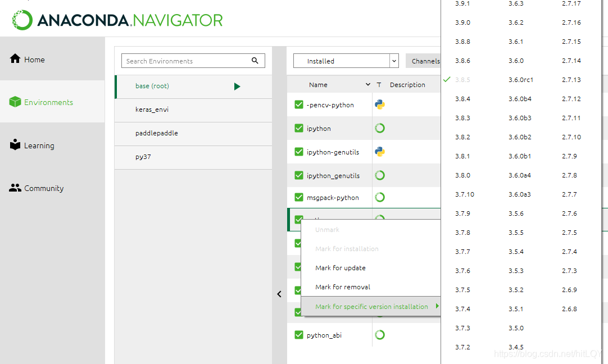Click the Anaconda Navigator logo
608x364 pixels.
click(117, 20)
